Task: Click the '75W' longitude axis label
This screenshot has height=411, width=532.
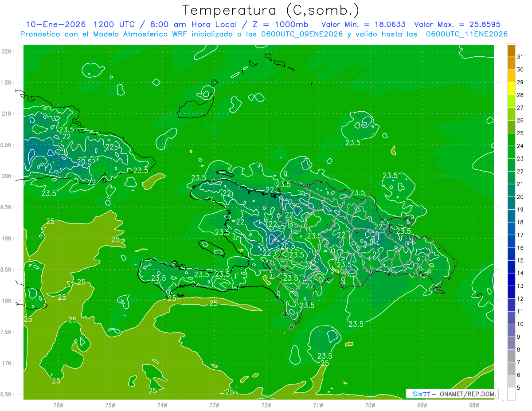Action: pyautogui.click(x=110, y=405)
